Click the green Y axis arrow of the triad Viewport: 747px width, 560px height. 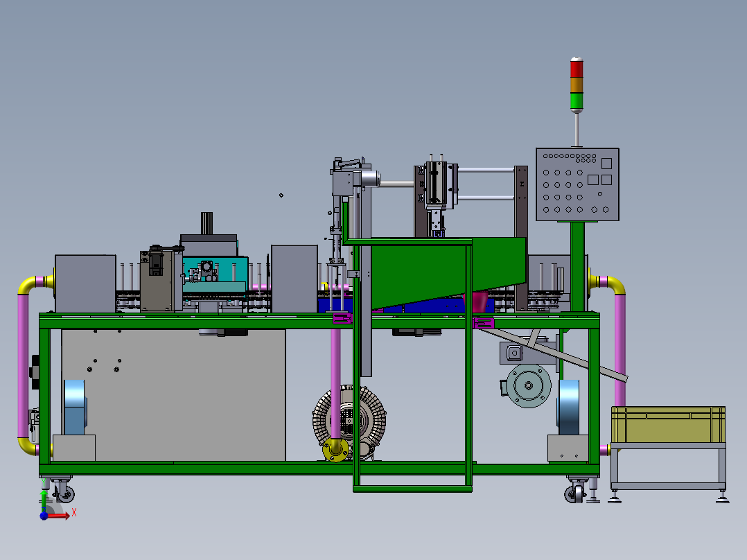point(44,502)
